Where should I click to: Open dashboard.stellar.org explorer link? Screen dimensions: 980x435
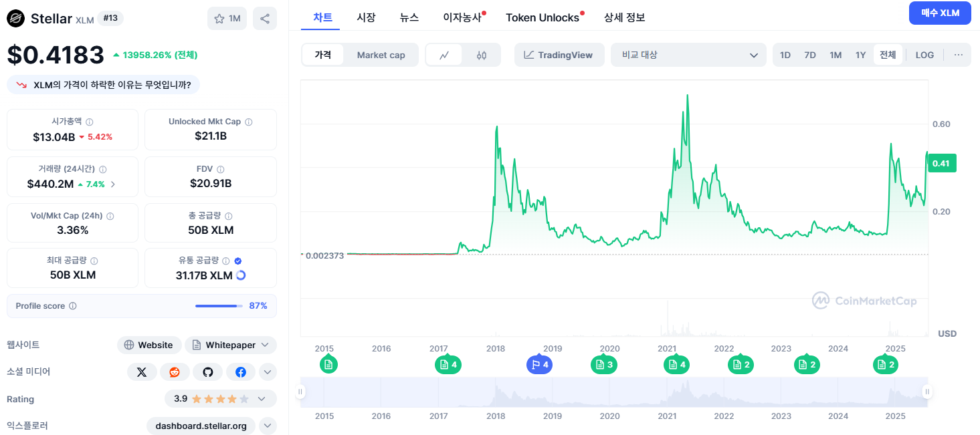201,426
